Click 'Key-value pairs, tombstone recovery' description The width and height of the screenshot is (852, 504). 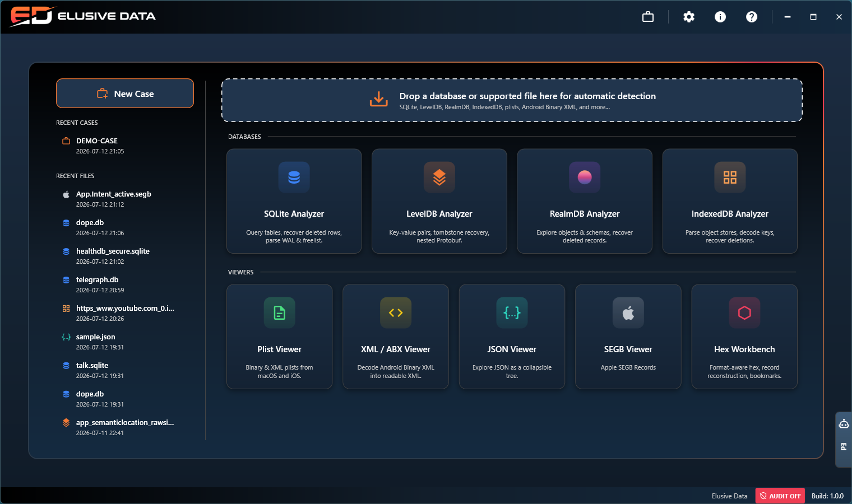tap(439, 236)
